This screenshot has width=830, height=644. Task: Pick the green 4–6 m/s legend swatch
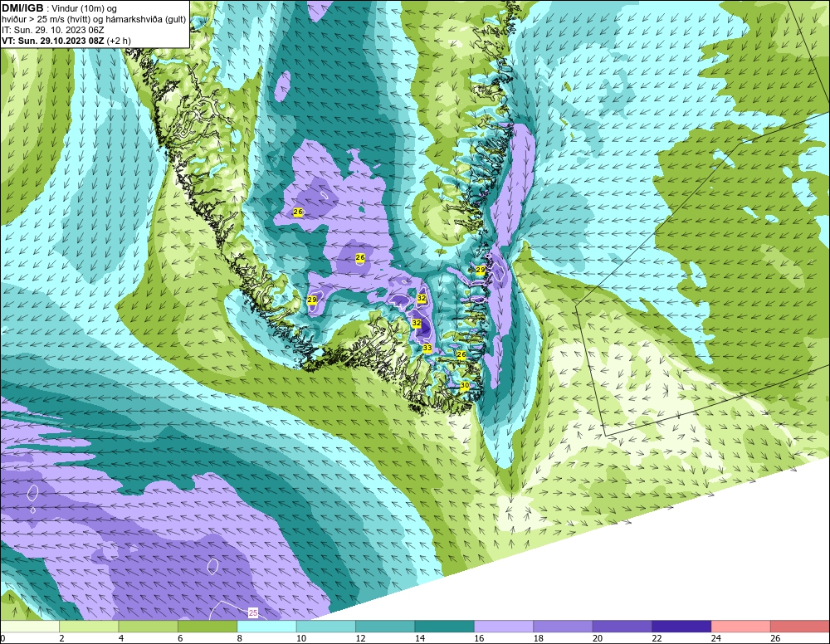[x=149, y=627]
